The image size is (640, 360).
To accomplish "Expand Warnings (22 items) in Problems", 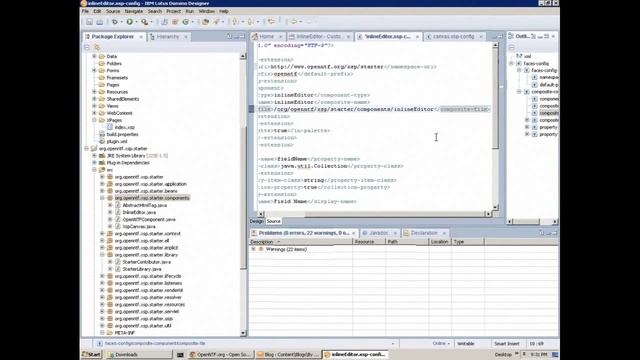I will (x=253, y=249).
